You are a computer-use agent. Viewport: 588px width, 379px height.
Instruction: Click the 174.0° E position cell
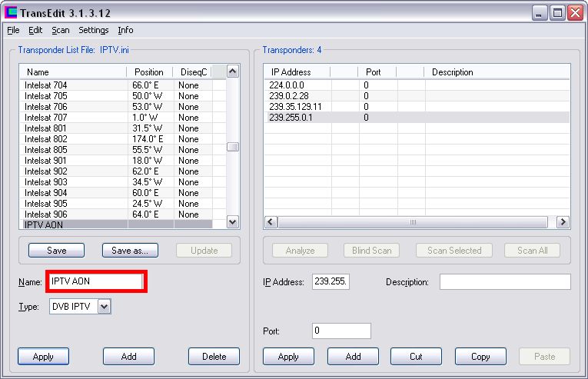(151, 139)
